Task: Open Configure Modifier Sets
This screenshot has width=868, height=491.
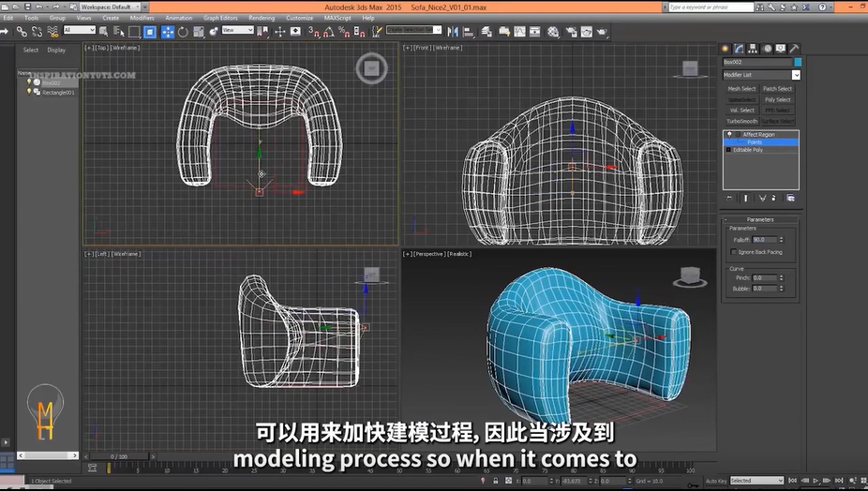Action: click(790, 198)
